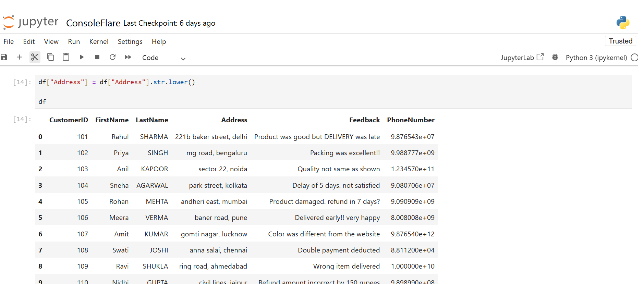644x284 pixels.
Task: Click the Trusted notebook button
Action: (620, 41)
